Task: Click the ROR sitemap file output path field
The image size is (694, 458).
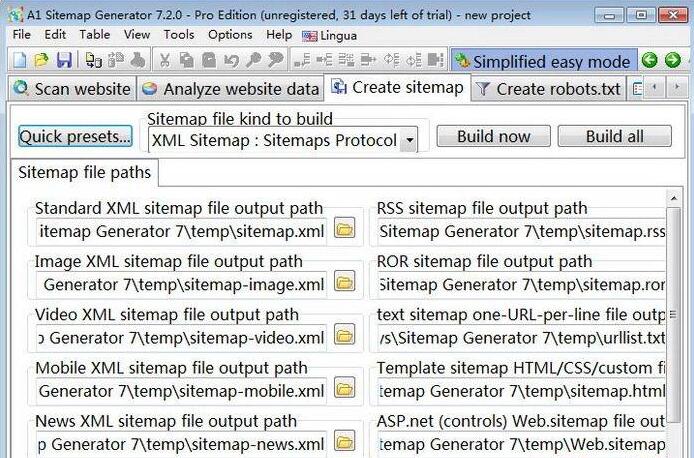Action: tap(521, 285)
